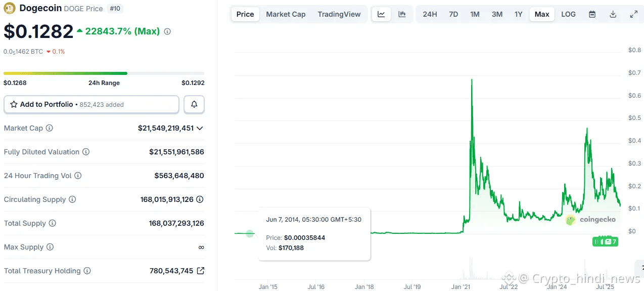644x291 pixels.
Task: Click the $0.1292 24h high
Action: 193,83
